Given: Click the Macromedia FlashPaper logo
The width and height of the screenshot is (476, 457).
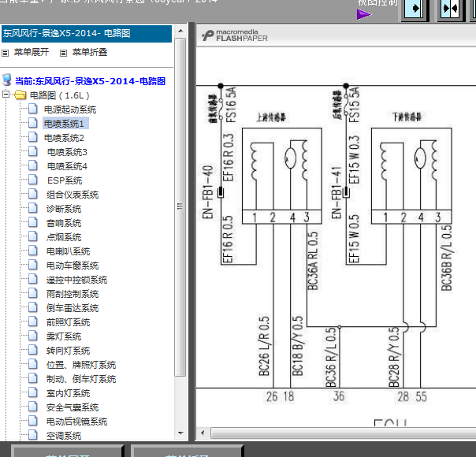Looking at the screenshot, I should point(235,35).
